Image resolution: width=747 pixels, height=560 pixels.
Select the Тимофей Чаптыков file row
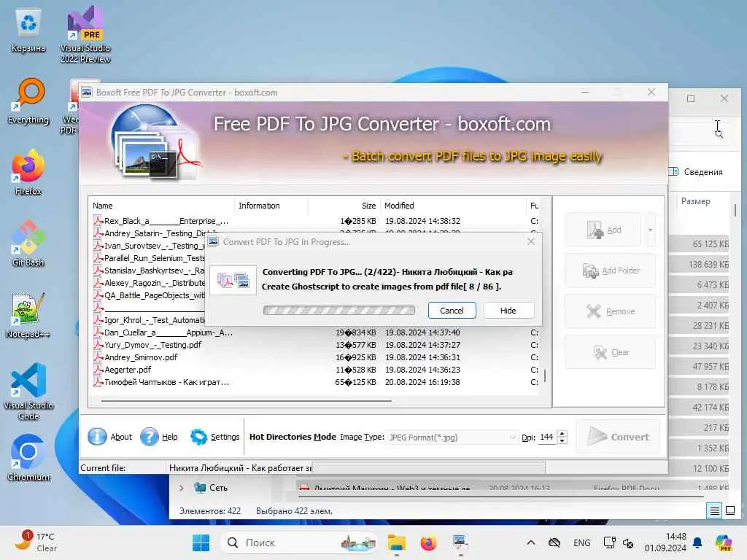point(315,382)
